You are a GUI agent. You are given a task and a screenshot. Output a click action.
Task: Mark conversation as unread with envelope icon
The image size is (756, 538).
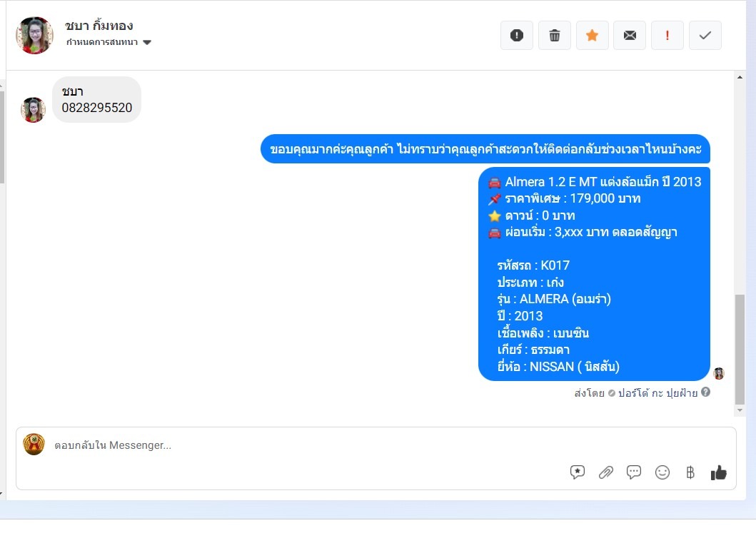point(630,35)
